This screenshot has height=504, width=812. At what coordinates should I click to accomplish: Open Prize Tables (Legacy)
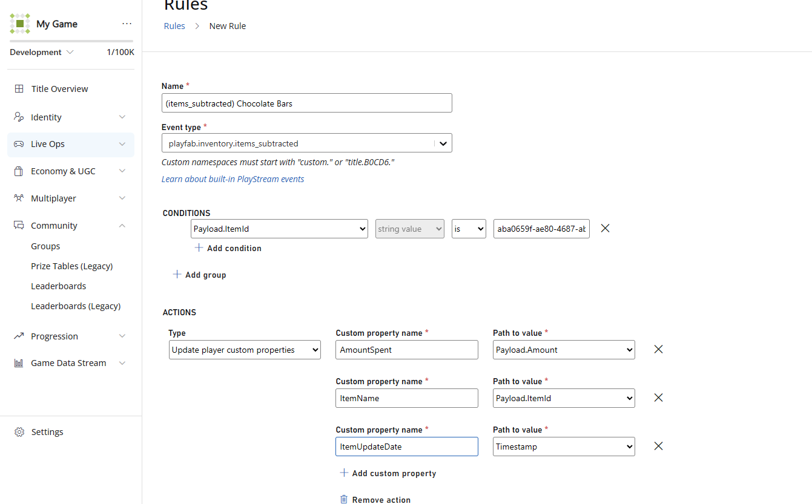72,266
